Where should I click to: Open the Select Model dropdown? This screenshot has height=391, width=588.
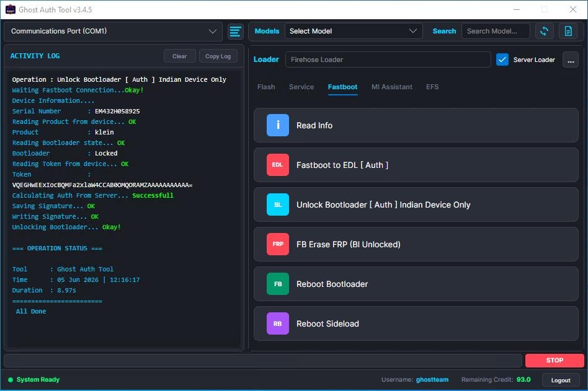(354, 31)
